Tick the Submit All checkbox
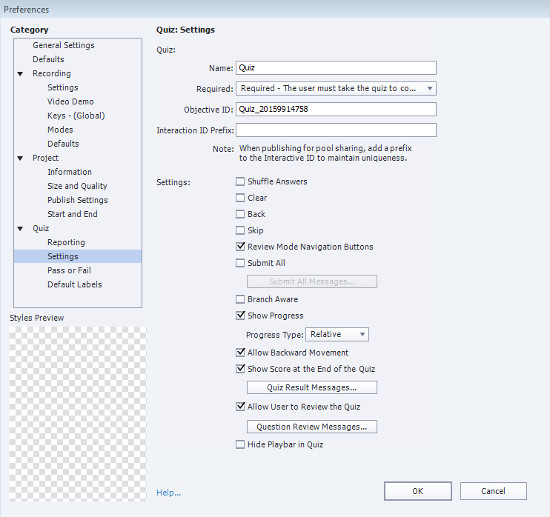This screenshot has width=550, height=517. (240, 263)
